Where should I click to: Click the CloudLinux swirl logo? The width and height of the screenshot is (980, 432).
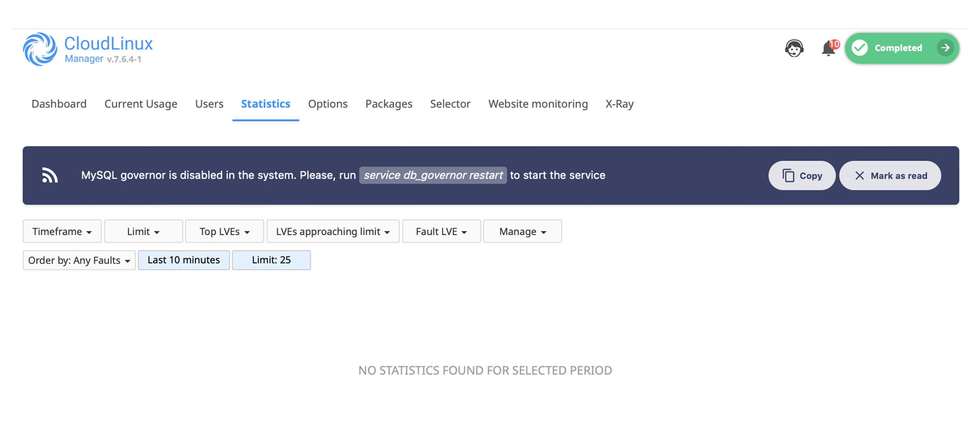(x=40, y=49)
